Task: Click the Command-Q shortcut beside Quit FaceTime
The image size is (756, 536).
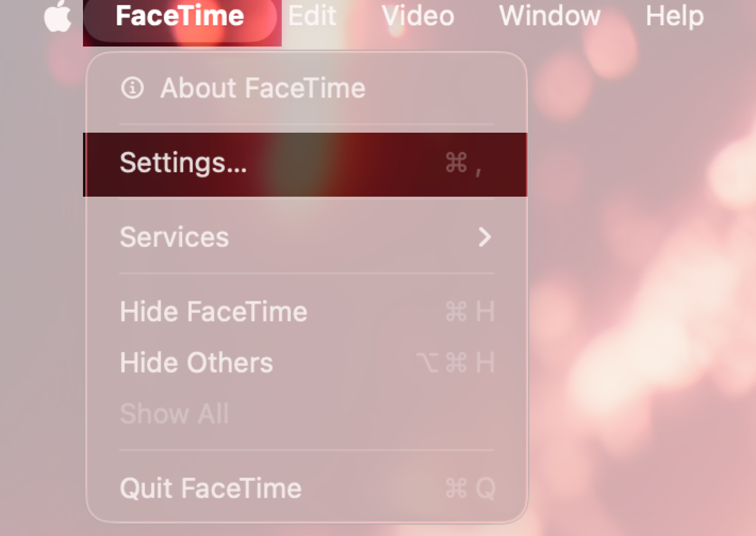Action: pos(469,488)
